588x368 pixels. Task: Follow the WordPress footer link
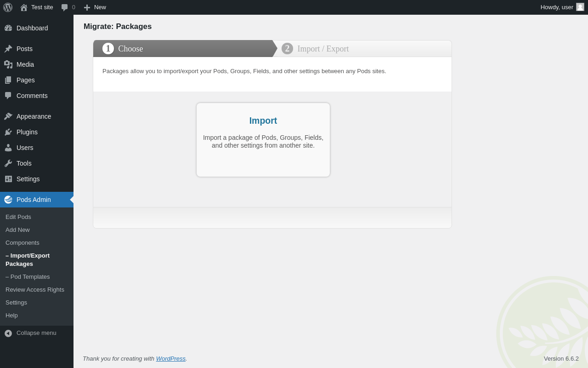(170, 358)
